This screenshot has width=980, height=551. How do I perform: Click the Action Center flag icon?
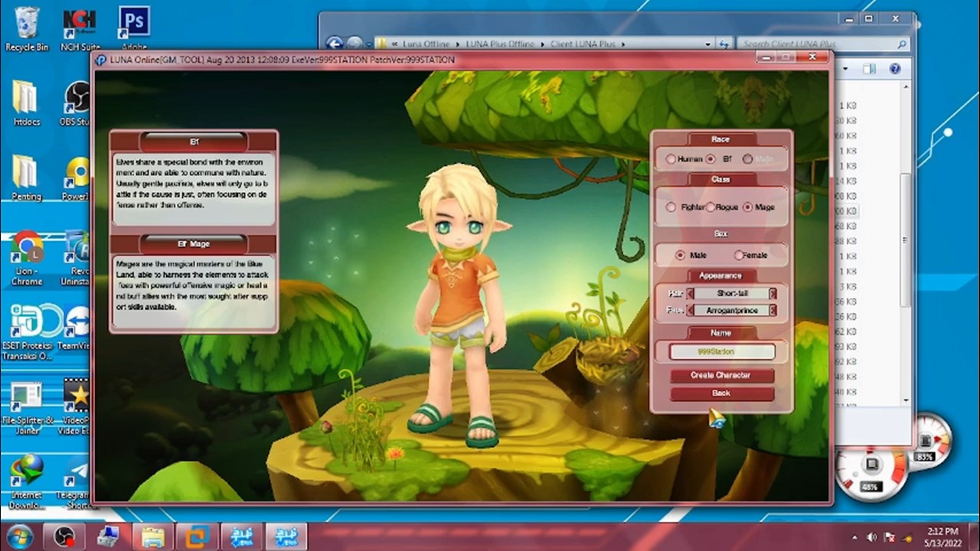pos(890,537)
